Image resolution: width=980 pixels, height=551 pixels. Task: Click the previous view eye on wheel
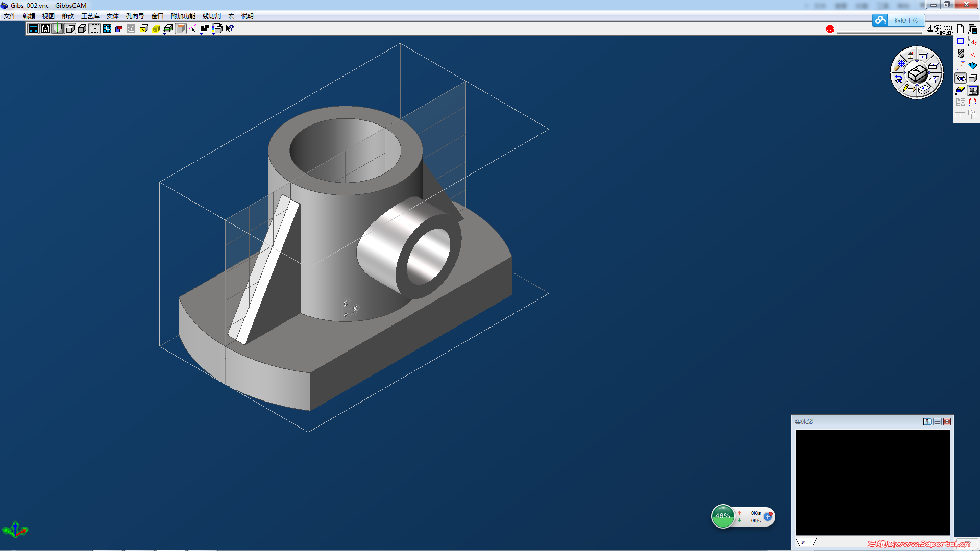[x=899, y=80]
